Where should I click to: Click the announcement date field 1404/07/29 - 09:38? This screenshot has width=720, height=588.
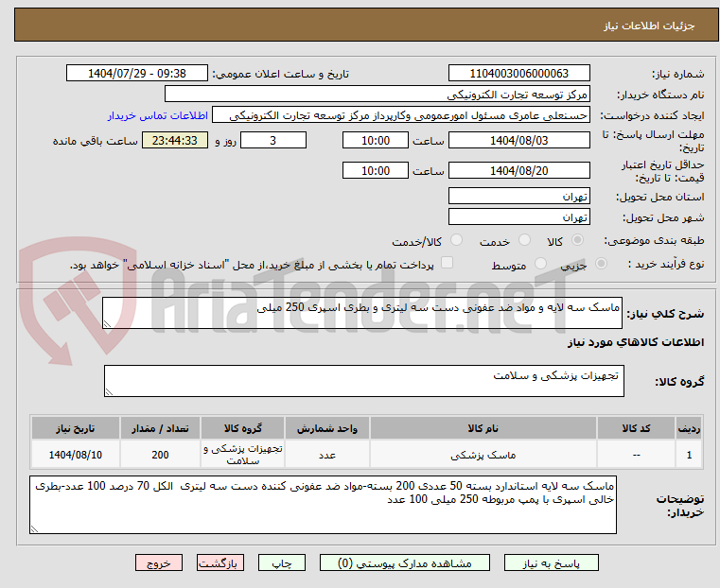(137, 74)
